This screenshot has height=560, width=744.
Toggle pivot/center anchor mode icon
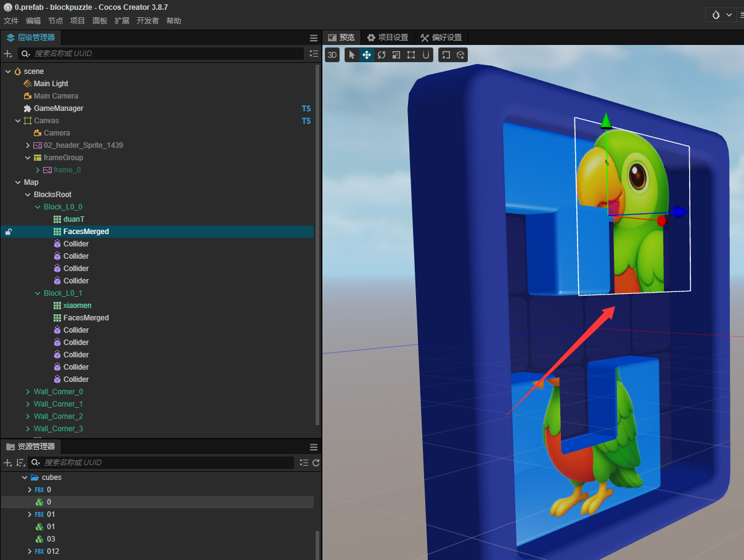point(446,55)
